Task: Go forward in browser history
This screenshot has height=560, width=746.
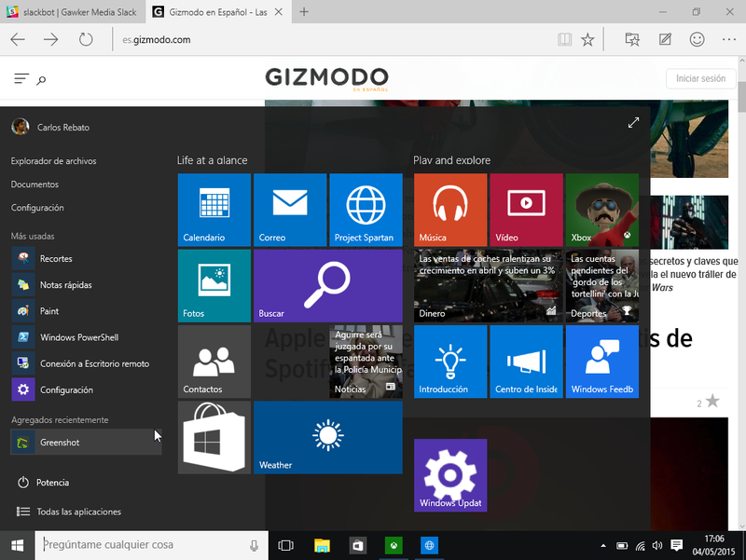Action: pyautogui.click(x=51, y=39)
